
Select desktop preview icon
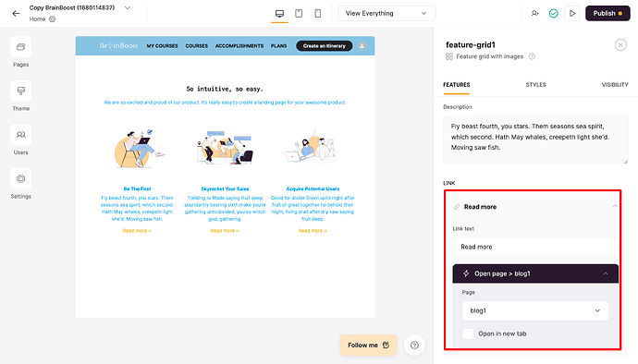279,14
